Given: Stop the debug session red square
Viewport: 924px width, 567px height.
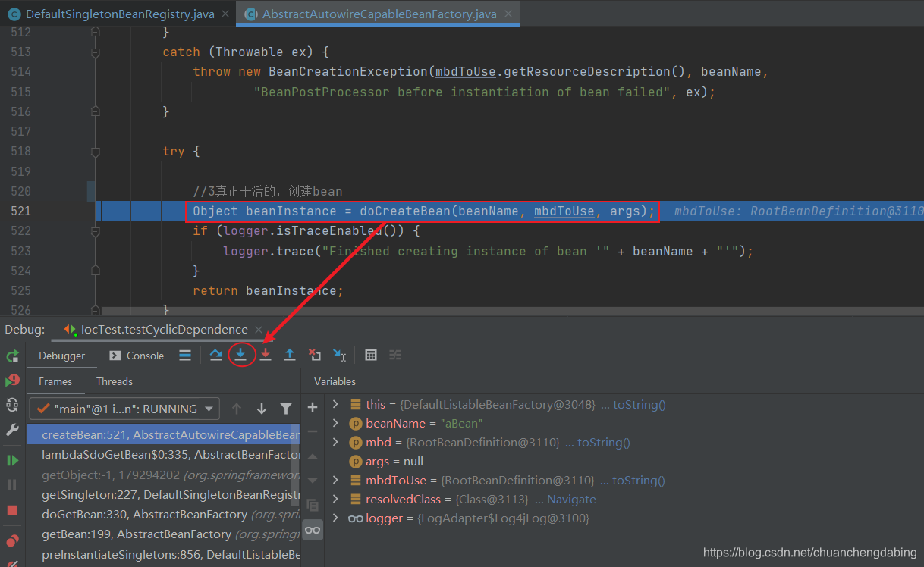Looking at the screenshot, I should pos(12,510).
